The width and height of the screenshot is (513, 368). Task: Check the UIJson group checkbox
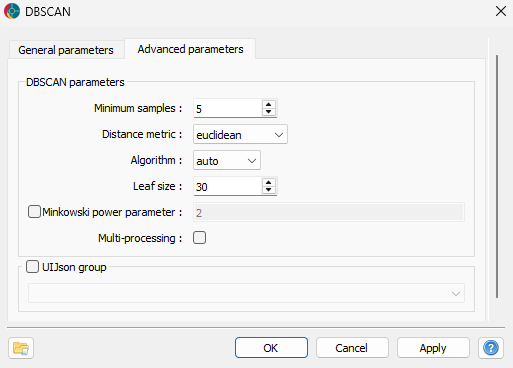pos(32,267)
